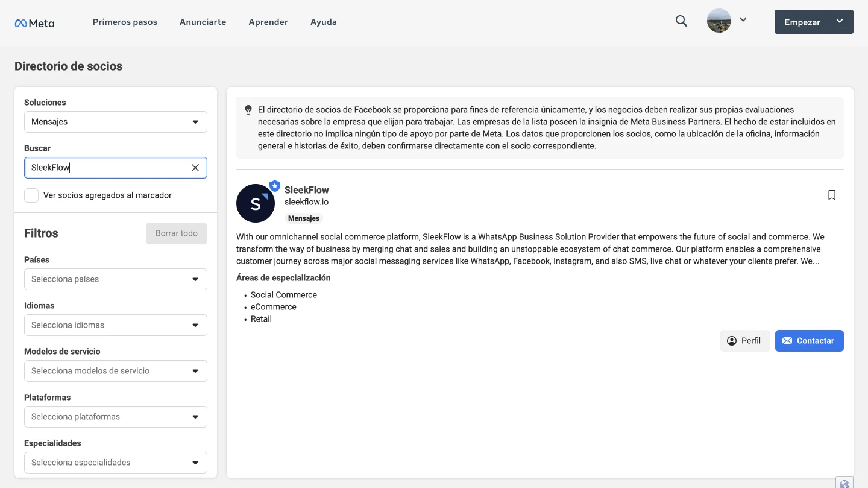Viewport: 868px width, 488px height.
Task: Expand the chevron next to Empezar
Action: pyautogui.click(x=839, y=21)
